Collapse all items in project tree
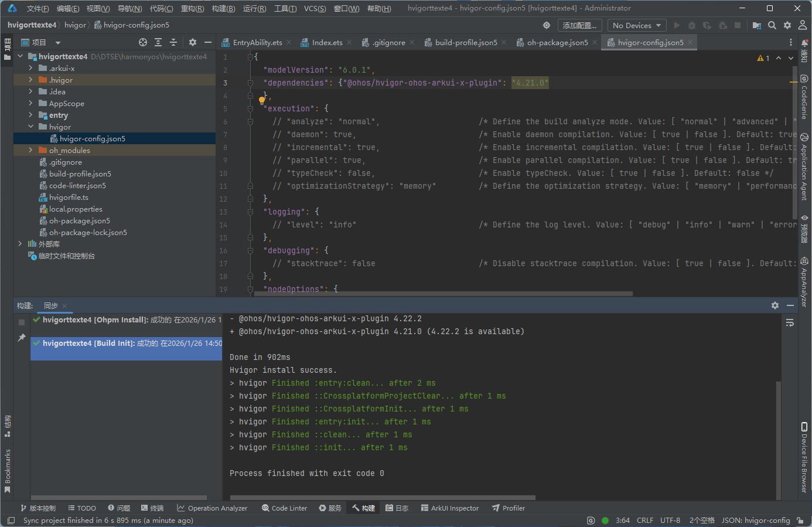The image size is (812, 527). (x=173, y=42)
